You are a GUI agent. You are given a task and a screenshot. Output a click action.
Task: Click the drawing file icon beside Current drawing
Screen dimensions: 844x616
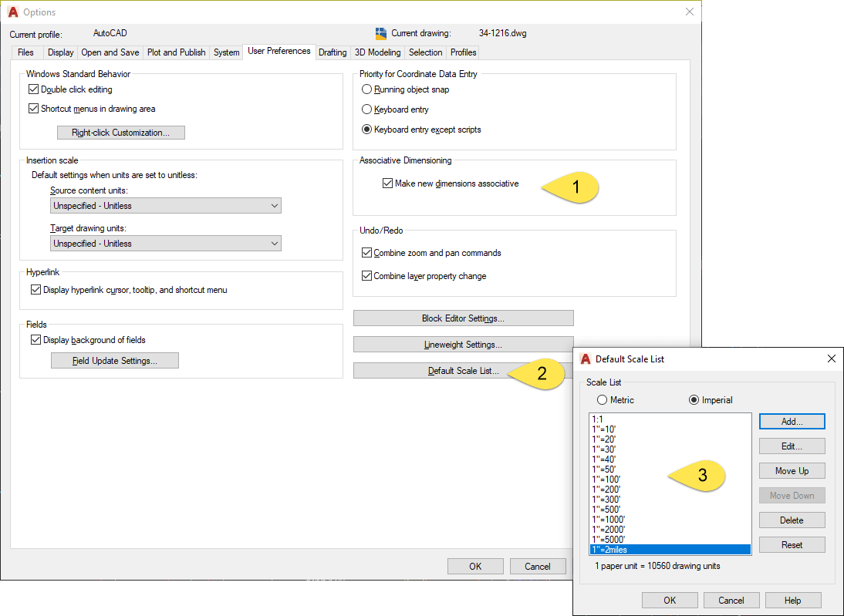(380, 33)
